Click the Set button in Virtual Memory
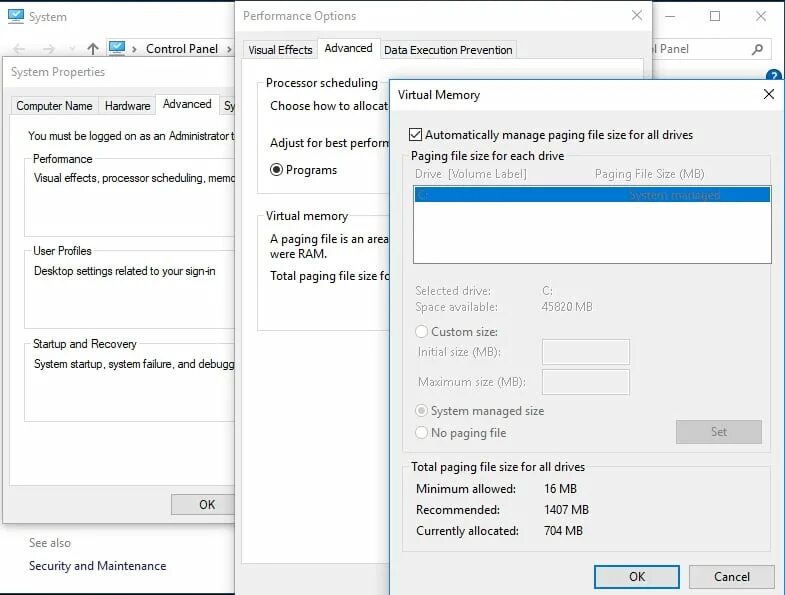 (719, 432)
